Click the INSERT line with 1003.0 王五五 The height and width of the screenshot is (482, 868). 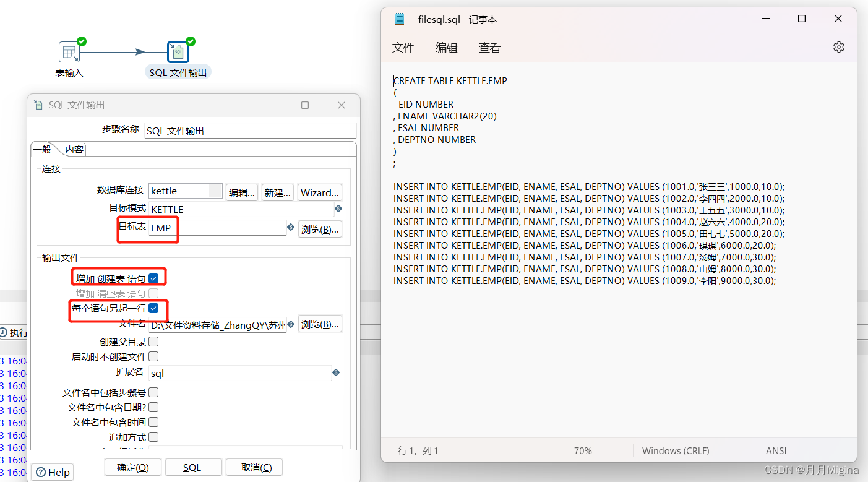click(x=589, y=210)
